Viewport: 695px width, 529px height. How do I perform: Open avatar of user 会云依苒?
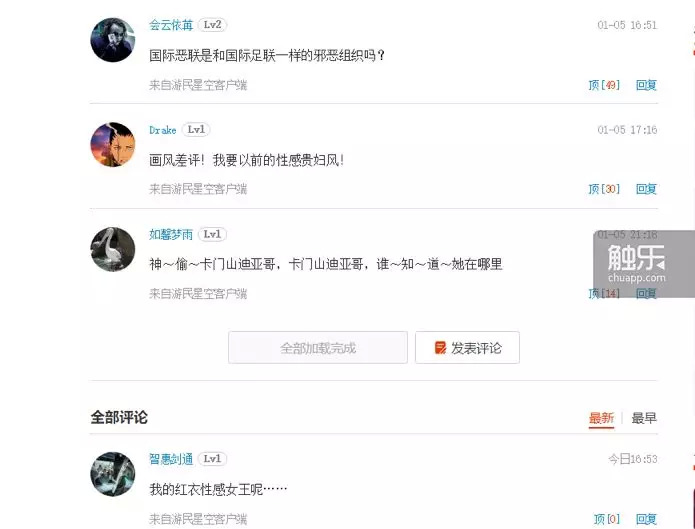pos(113,40)
